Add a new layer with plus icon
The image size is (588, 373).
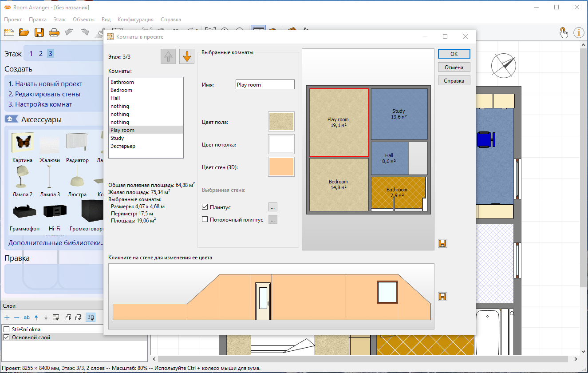tap(7, 317)
